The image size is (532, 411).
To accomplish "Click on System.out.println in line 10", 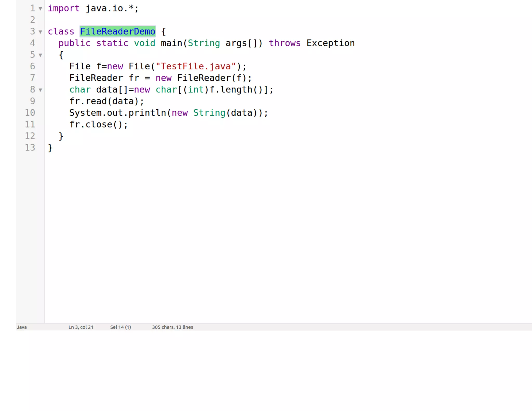I will (x=117, y=113).
